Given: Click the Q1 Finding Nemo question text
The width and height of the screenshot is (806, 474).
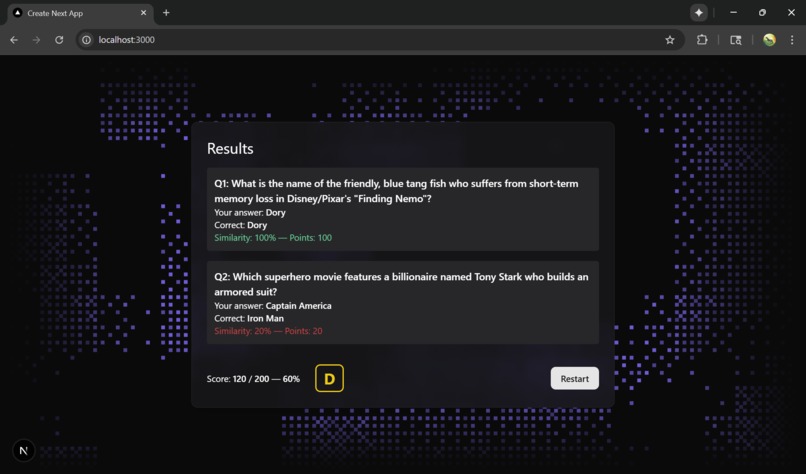Looking at the screenshot, I should coord(396,191).
